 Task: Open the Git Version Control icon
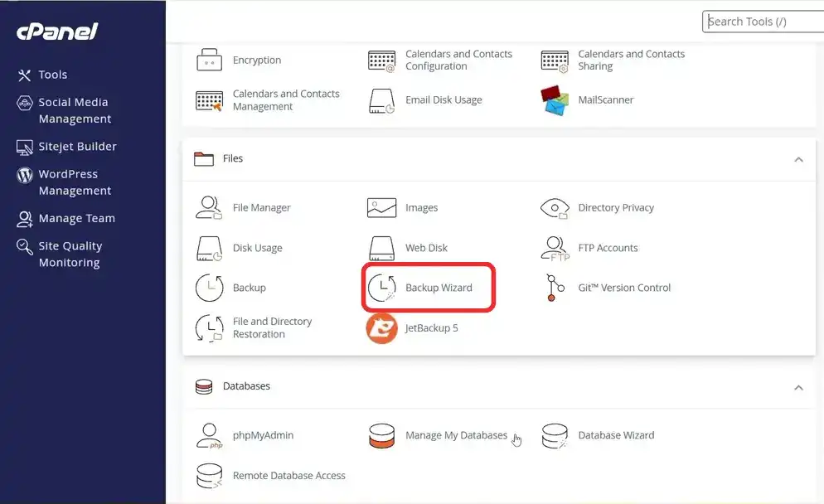coord(555,288)
